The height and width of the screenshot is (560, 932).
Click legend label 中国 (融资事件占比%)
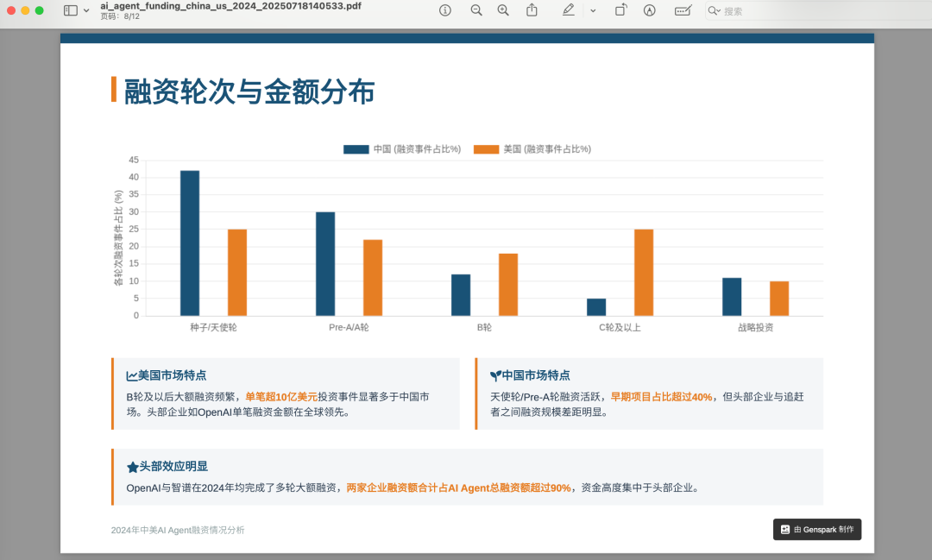[x=417, y=149]
